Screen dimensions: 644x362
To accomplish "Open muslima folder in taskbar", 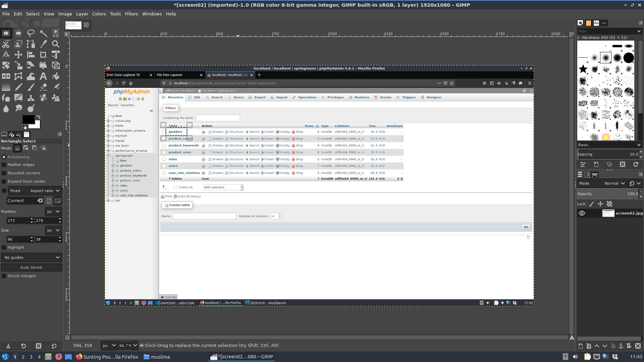I will point(157,357).
